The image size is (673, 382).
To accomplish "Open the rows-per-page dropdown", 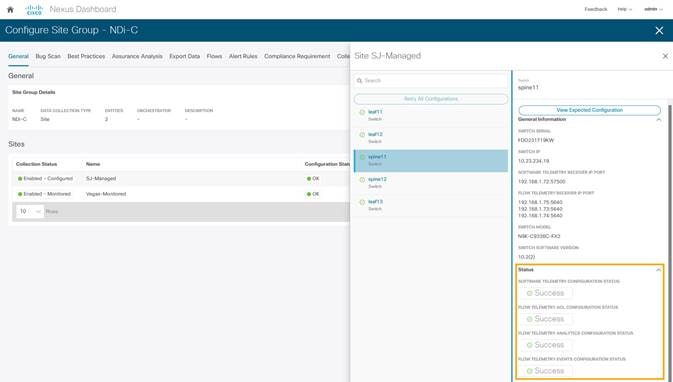I will 30,211.
